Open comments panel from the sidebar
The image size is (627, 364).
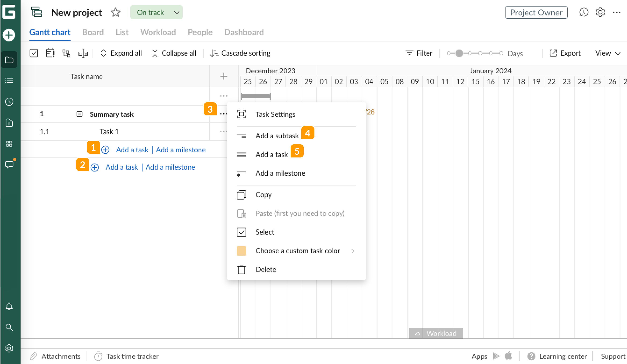[9, 164]
